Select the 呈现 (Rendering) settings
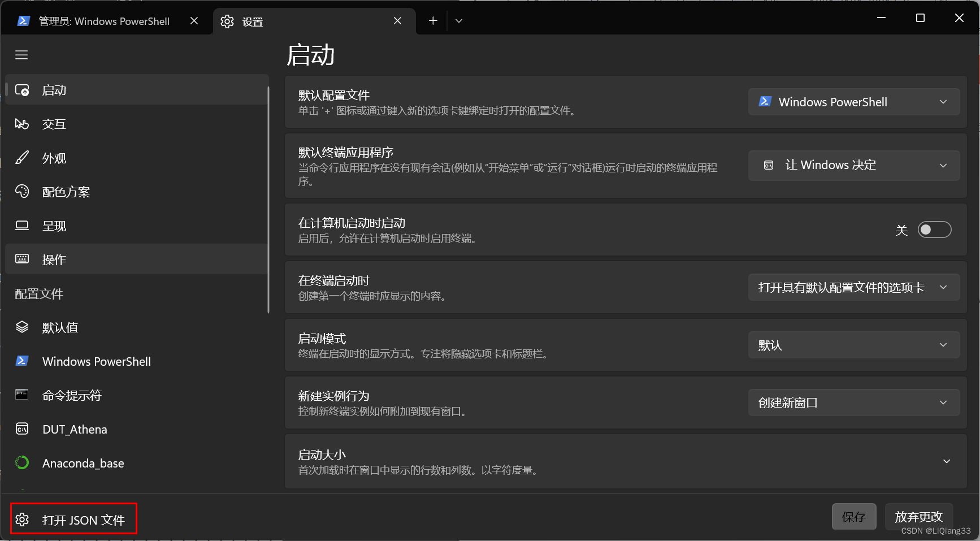The width and height of the screenshot is (980, 541). [x=54, y=226]
